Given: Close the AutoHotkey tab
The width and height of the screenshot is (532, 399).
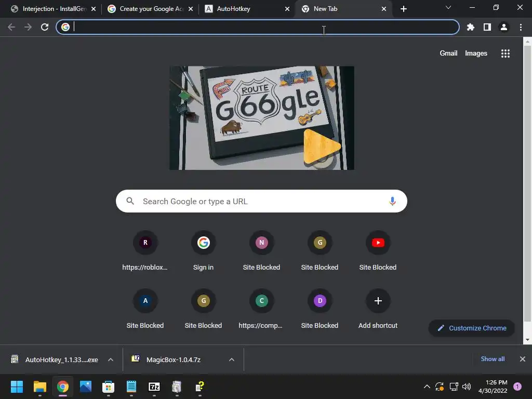Looking at the screenshot, I should point(287,9).
